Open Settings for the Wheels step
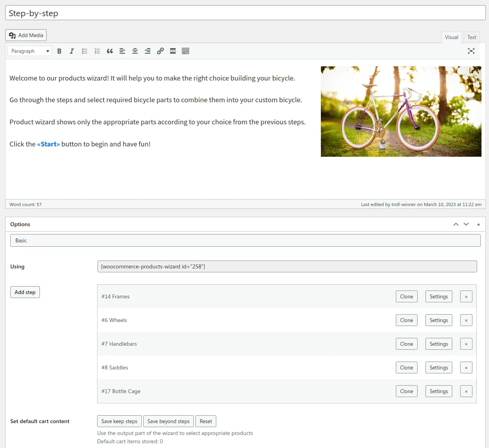The image size is (489, 448). 438,320
